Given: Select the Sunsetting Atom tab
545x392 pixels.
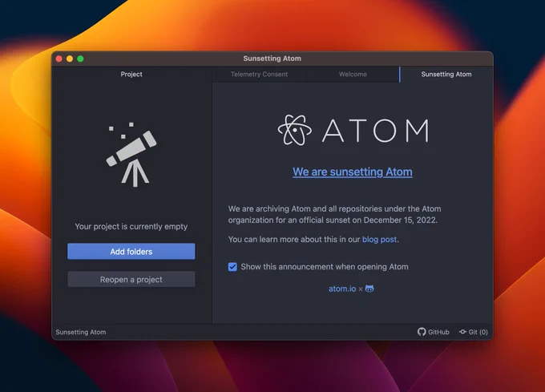Looking at the screenshot, I should (446, 74).
